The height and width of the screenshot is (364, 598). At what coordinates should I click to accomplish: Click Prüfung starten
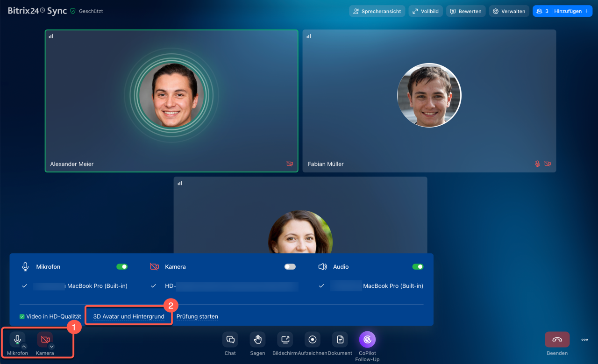pos(197,316)
